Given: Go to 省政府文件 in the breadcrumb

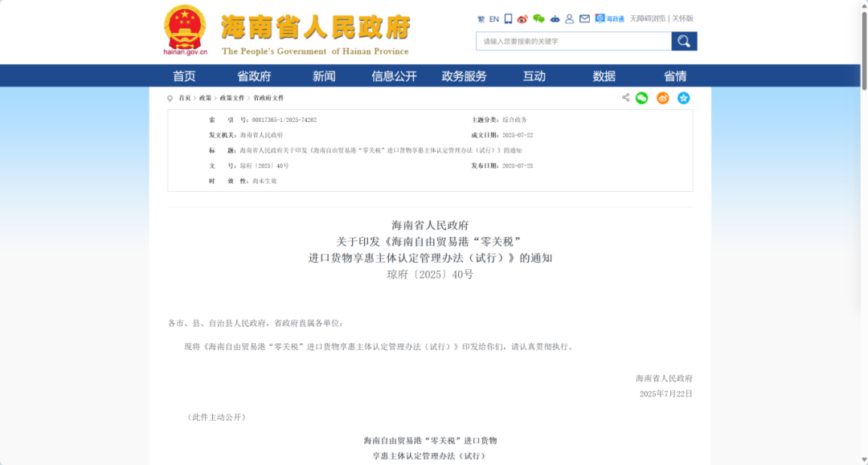Looking at the screenshot, I should point(268,98).
